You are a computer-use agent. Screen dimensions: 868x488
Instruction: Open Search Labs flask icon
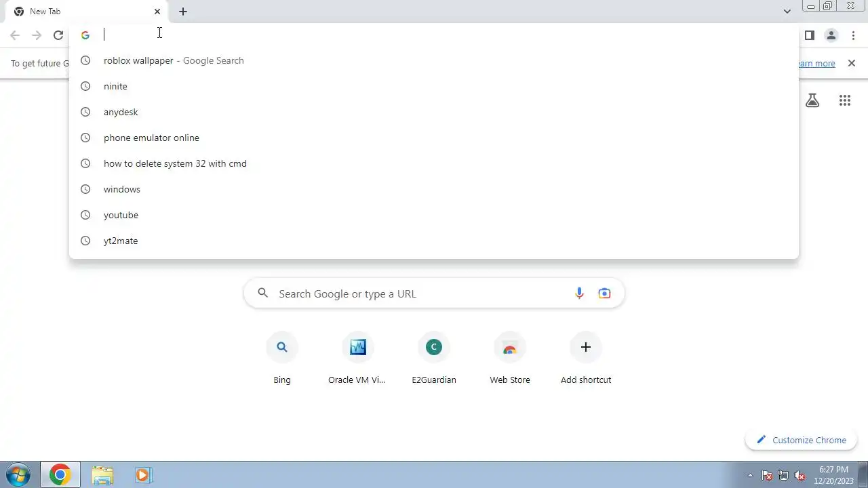coord(812,100)
